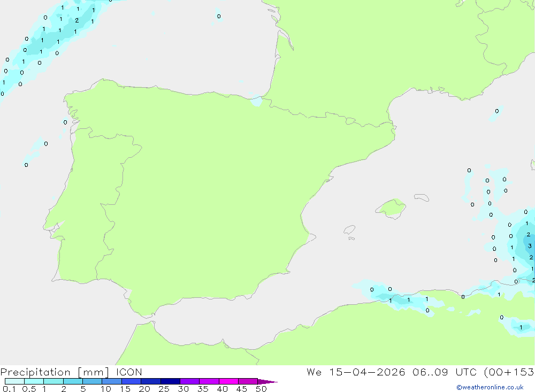Click the legend scale label "50"
This screenshot has height=392, width=535.
[261, 389]
